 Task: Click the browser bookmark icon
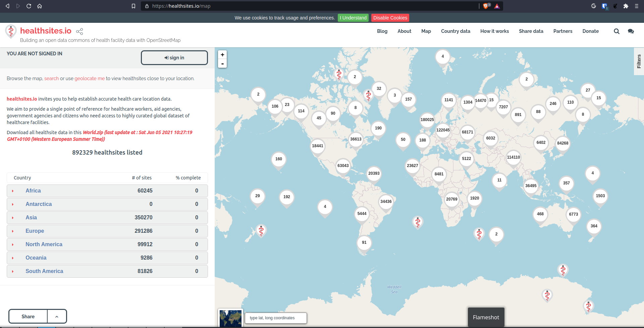tap(133, 6)
